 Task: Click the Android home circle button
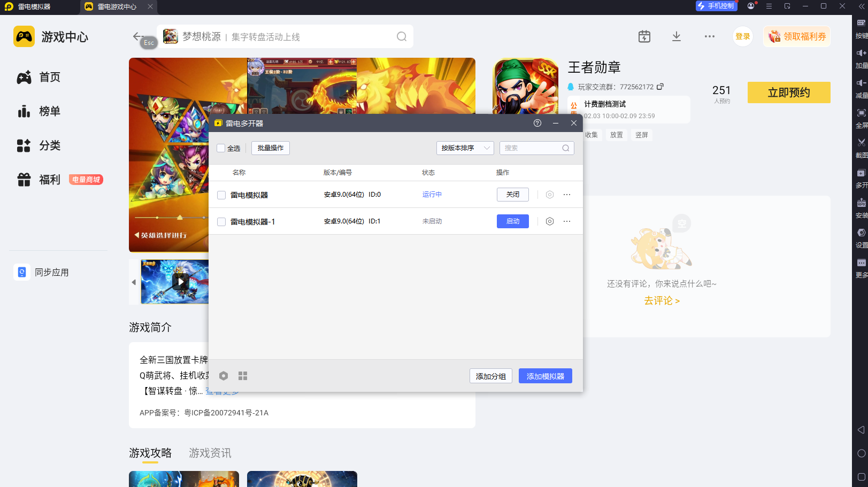coord(861,453)
